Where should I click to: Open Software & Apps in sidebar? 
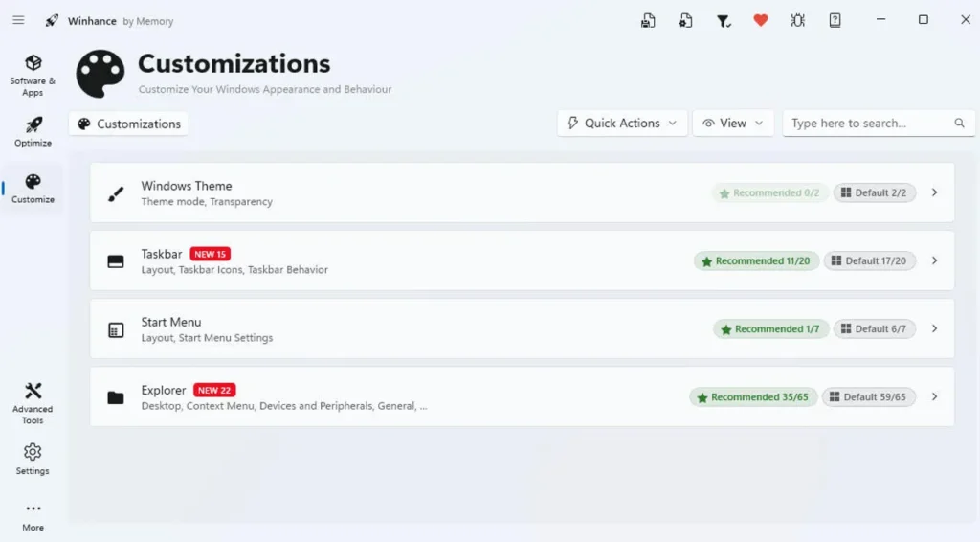coord(33,75)
